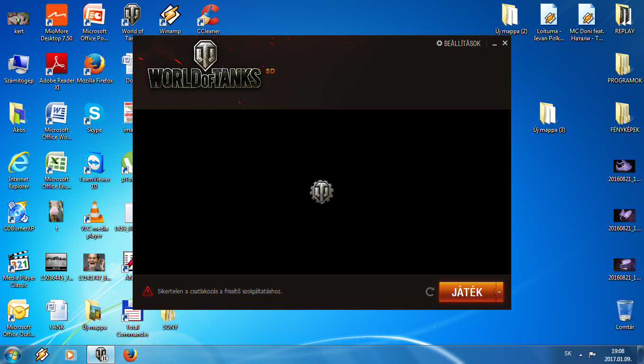Open the Action Center flag icon
This screenshot has width=644, height=364.
592,354
